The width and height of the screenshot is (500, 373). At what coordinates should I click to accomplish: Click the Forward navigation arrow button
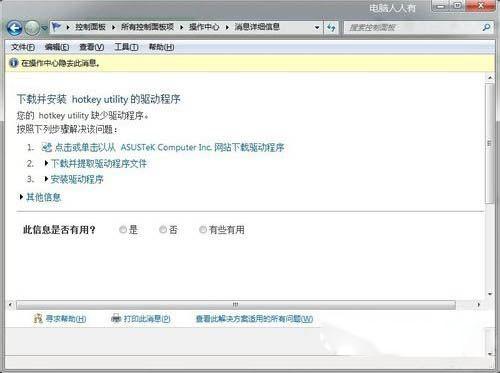coord(32,28)
